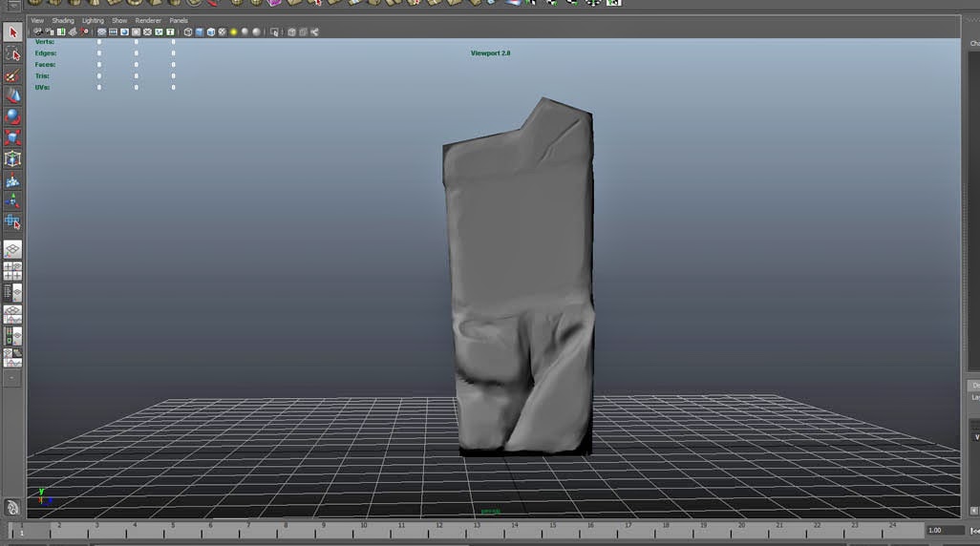The width and height of the screenshot is (980, 546).
Task: Open the Panels menu
Action: [178, 21]
